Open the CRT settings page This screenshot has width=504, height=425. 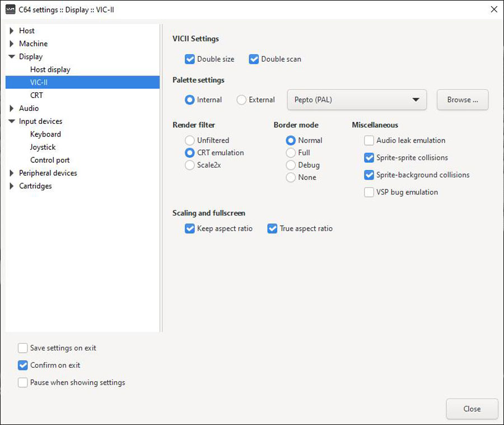pos(36,95)
